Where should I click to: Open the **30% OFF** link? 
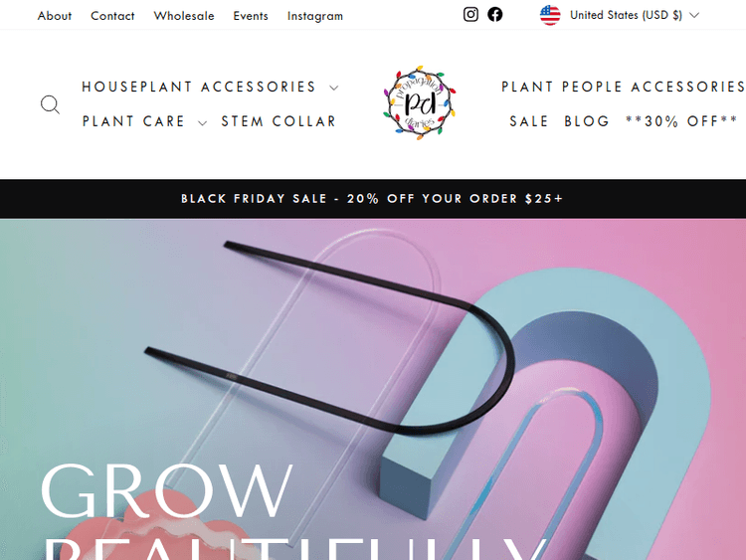(681, 121)
